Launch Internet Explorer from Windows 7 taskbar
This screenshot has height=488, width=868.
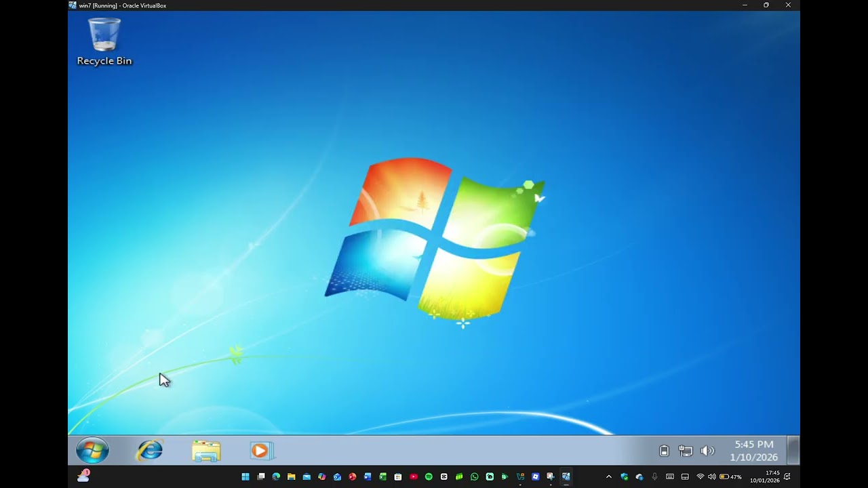[x=149, y=451]
